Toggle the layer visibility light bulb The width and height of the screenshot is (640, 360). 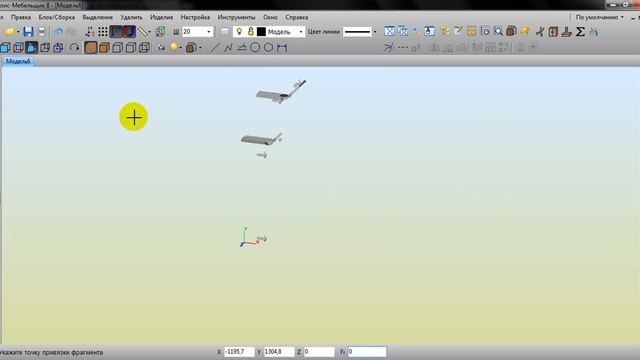point(239,31)
